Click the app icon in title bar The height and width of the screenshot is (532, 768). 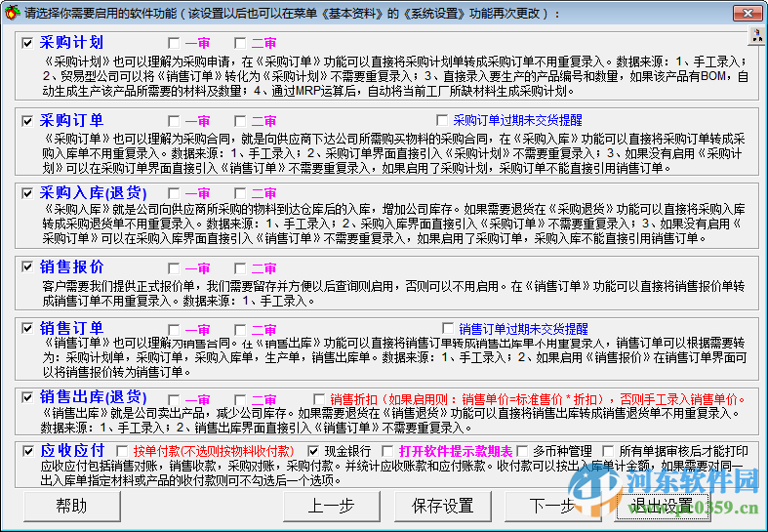pyautogui.click(x=13, y=13)
